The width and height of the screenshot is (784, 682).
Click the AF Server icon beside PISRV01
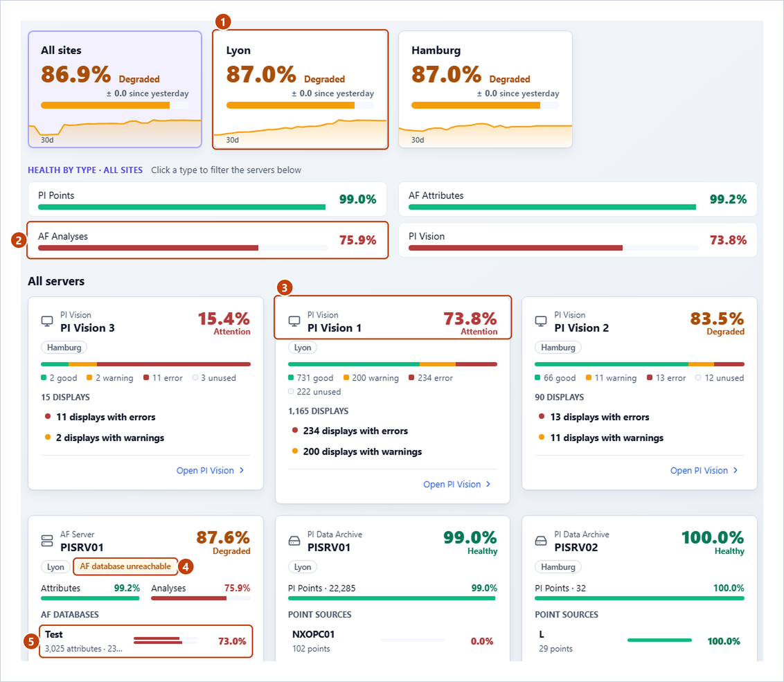click(x=47, y=541)
